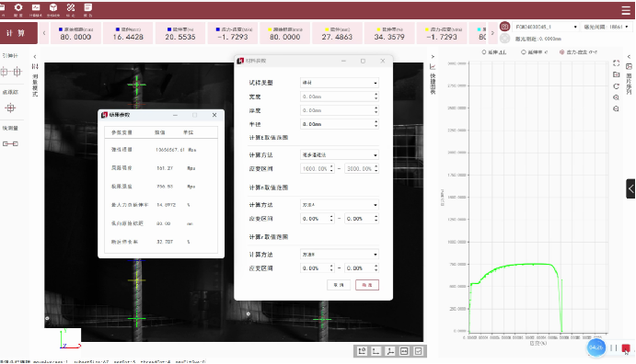Click the thickness input field in material dialog

[x=340, y=110]
